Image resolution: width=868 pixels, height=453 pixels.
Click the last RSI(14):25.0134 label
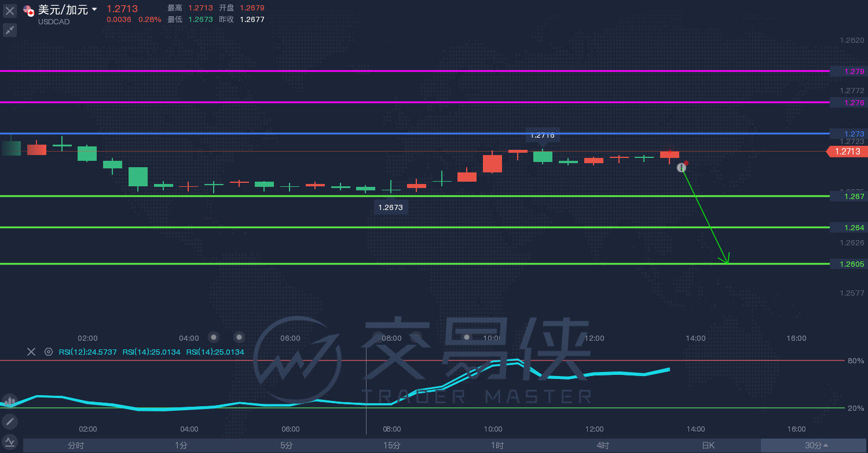[215, 352]
